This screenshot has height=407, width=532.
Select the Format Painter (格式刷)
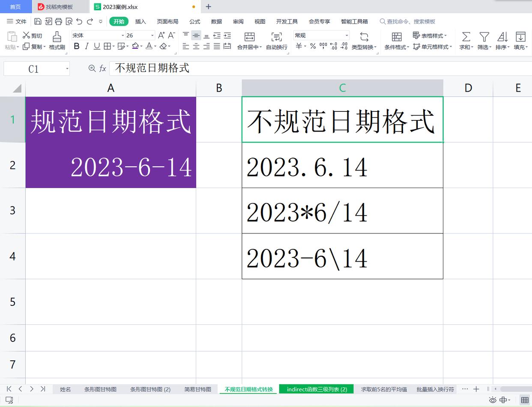tap(57, 41)
